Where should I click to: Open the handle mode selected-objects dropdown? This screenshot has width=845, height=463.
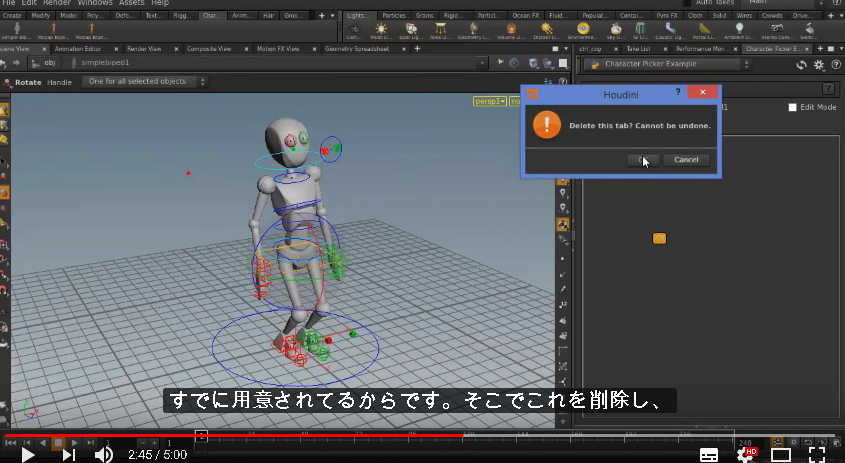pyautogui.click(x=144, y=81)
